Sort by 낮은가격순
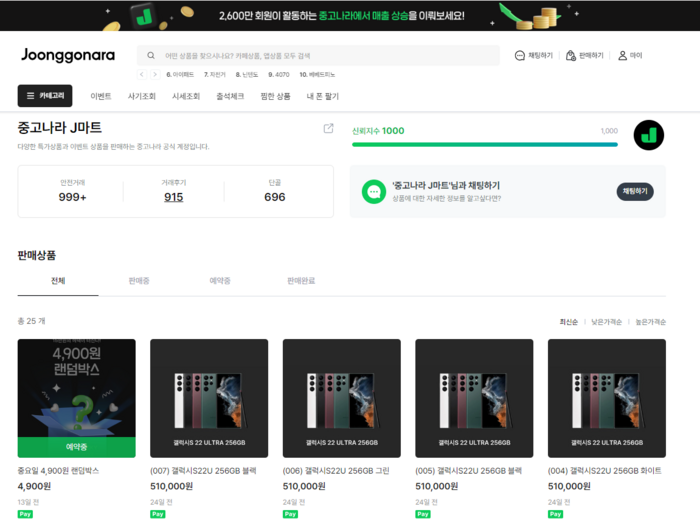 [606, 322]
